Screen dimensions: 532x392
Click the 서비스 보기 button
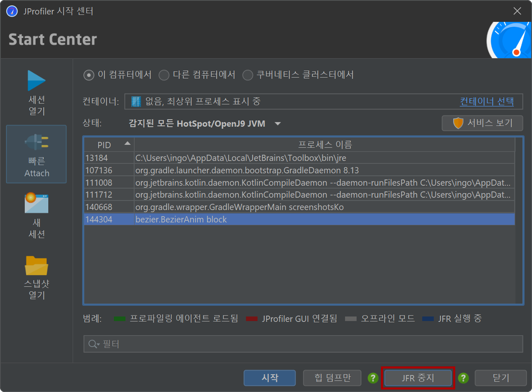tap(482, 123)
